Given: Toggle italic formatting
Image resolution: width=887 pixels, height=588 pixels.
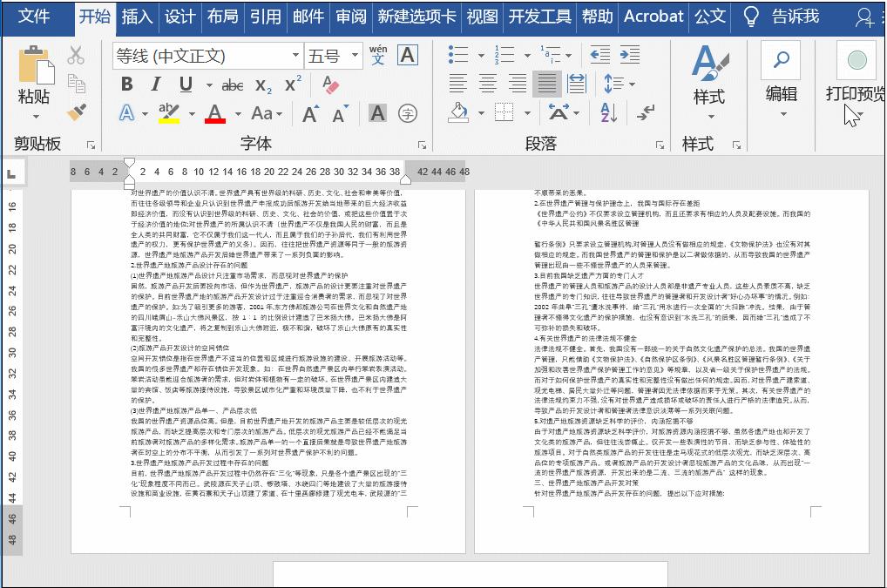Looking at the screenshot, I should [x=155, y=84].
